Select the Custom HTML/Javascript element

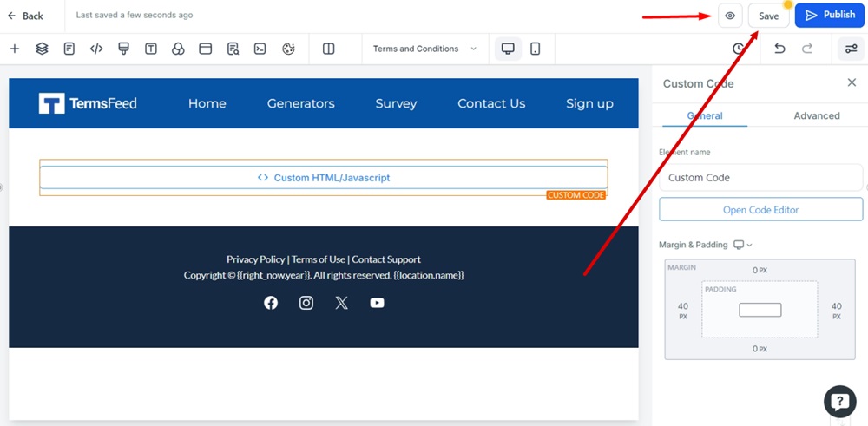[323, 178]
